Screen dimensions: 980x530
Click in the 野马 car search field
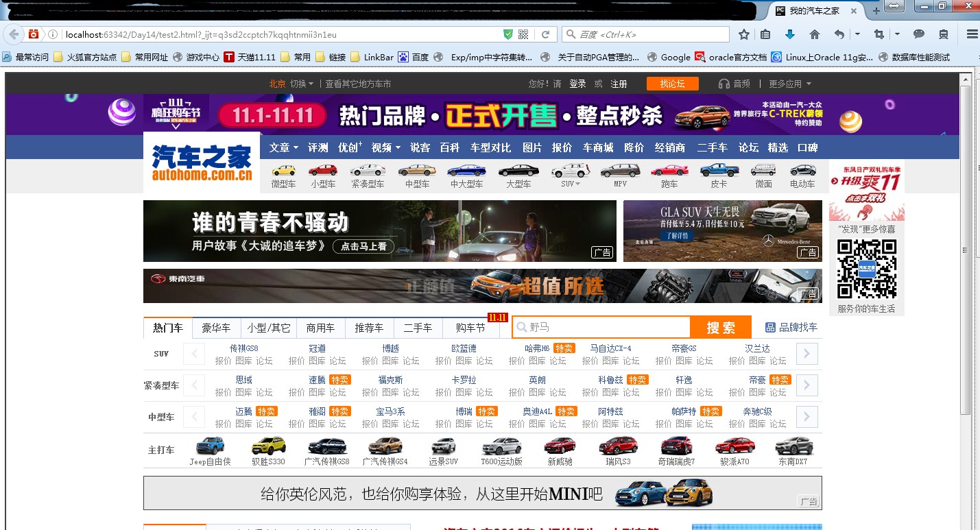pyautogui.click(x=601, y=328)
